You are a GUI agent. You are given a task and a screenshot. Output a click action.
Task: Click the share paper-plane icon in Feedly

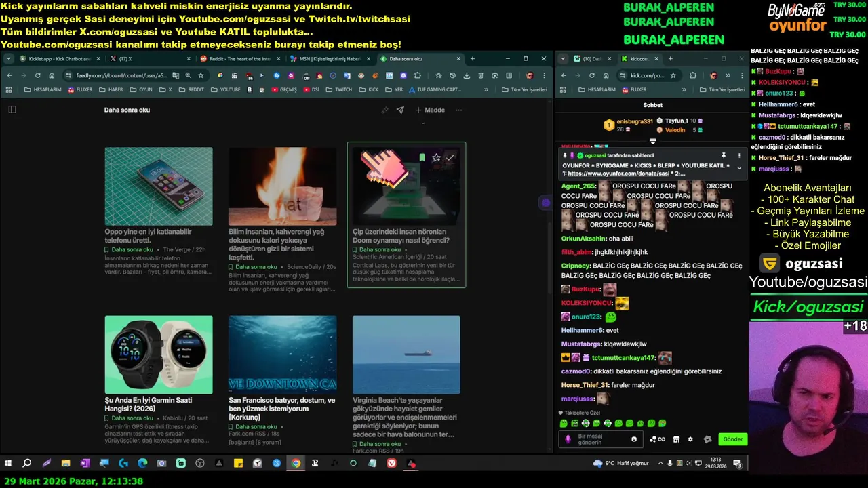(400, 110)
